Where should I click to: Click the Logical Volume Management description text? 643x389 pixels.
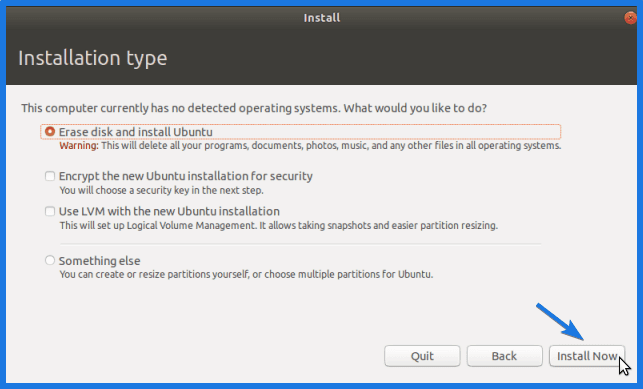tap(278, 225)
